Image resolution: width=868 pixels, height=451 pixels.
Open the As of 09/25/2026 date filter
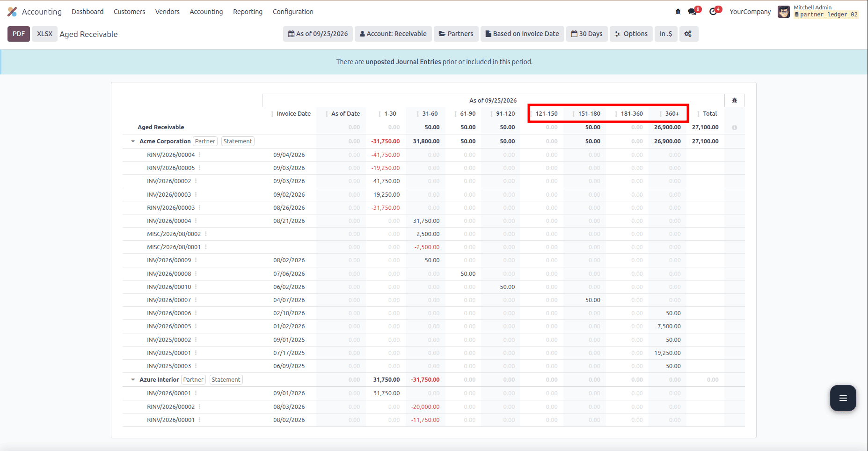[318, 34]
